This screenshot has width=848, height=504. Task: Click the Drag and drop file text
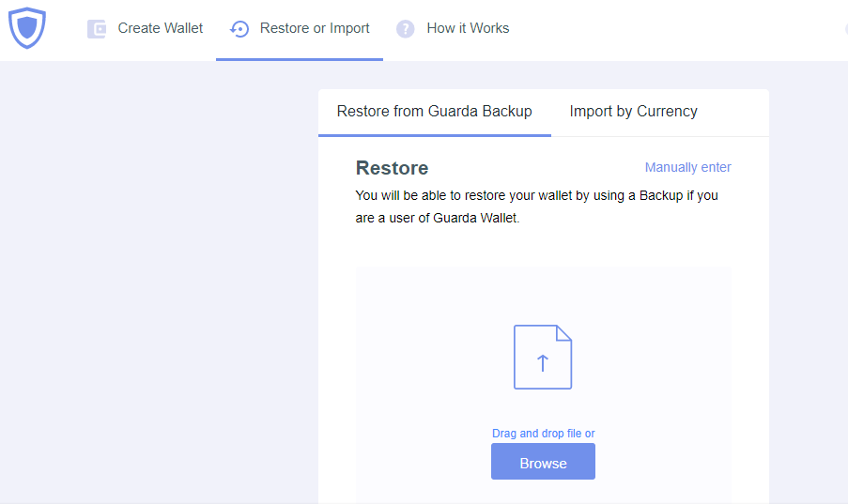tap(543, 434)
